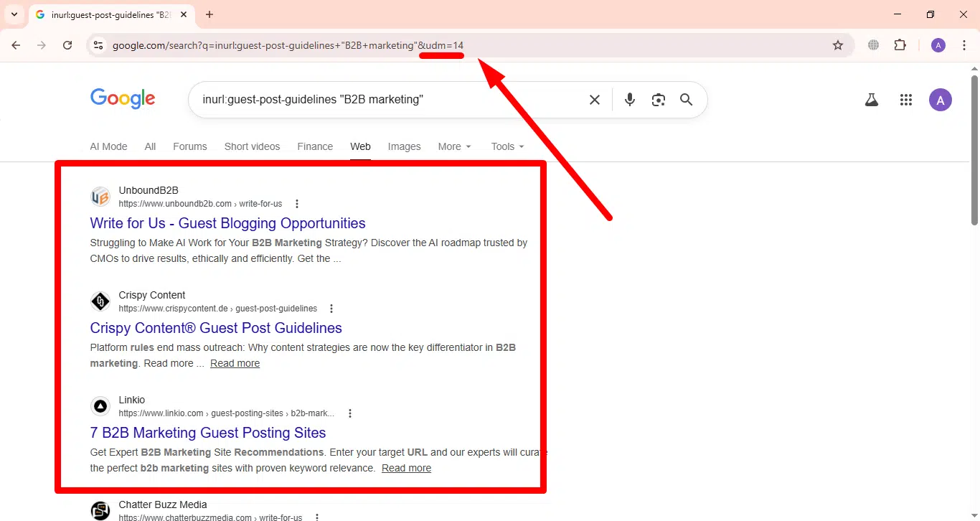Click the Google search query box
The width and height of the screenshot is (980, 521).
tap(387, 100)
